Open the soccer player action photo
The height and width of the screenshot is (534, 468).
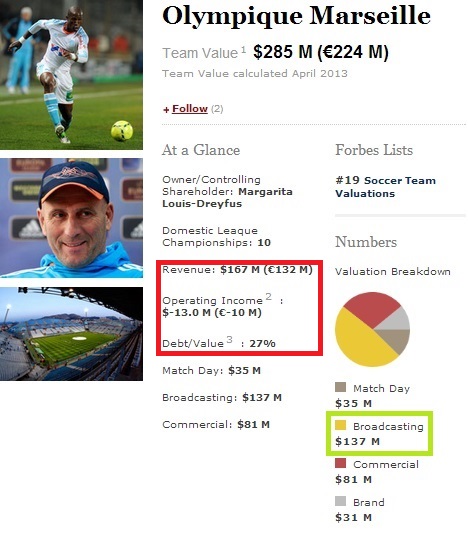[71, 75]
